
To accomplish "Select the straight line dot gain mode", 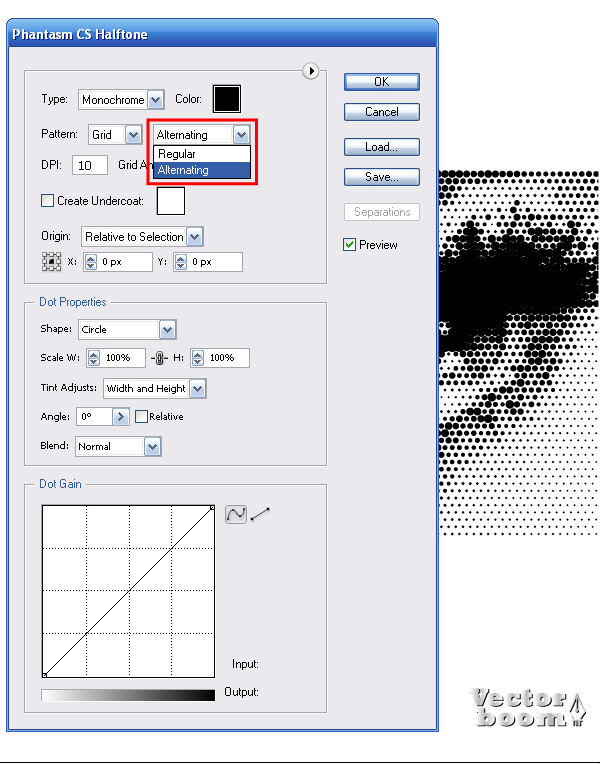I will (260, 514).
